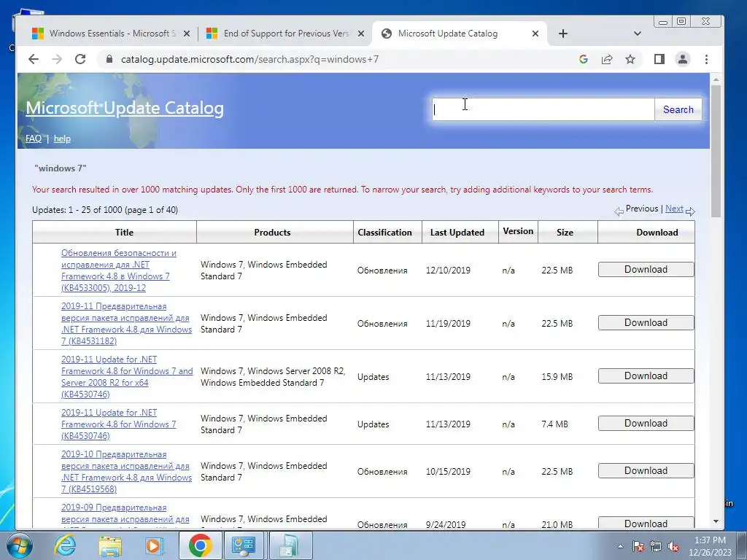747x560 pixels.
Task: Download the 15.9 MB KB4530746 update
Action: click(x=646, y=376)
